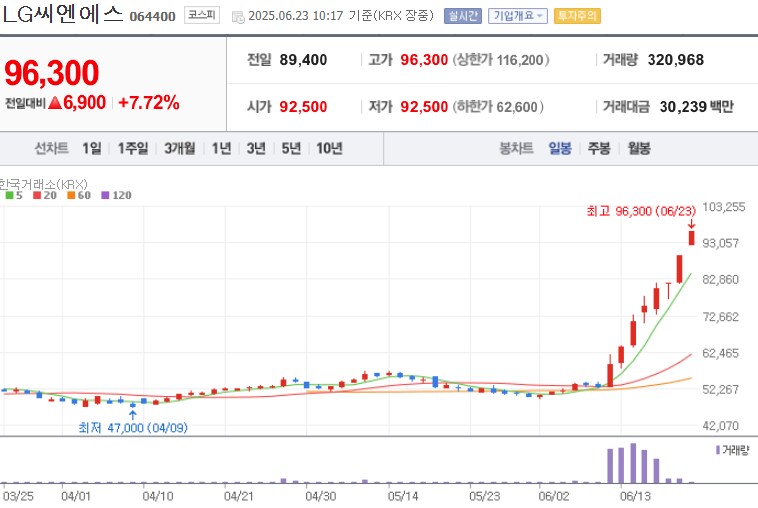The image size is (758, 508).
Task: Click the 최고 96,300 (06/23) high marker
Action: (641, 211)
